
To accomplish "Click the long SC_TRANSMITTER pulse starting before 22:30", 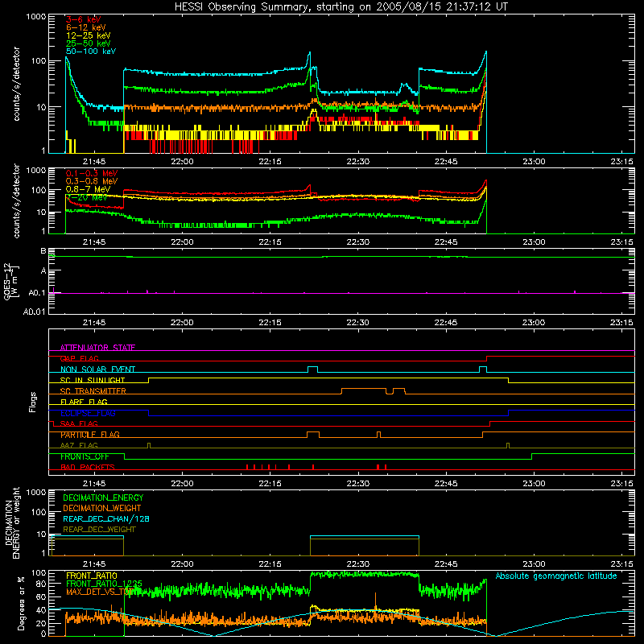I will (x=364, y=390).
